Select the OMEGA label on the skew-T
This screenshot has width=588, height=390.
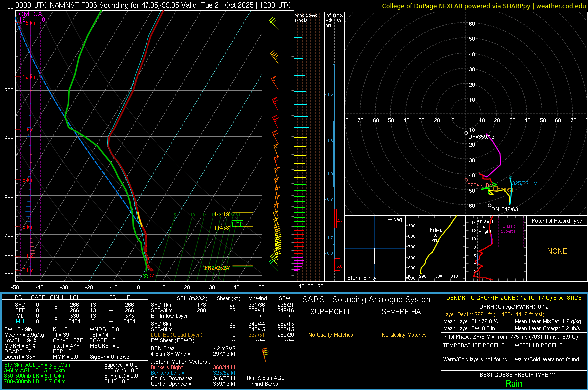30,14
